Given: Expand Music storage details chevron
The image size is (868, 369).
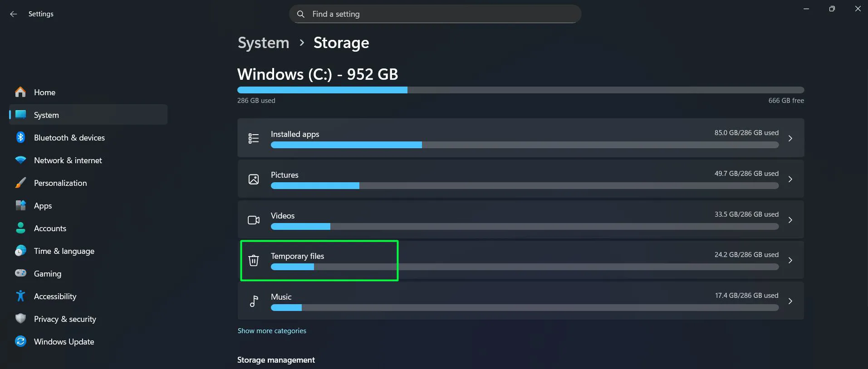Looking at the screenshot, I should (790, 301).
